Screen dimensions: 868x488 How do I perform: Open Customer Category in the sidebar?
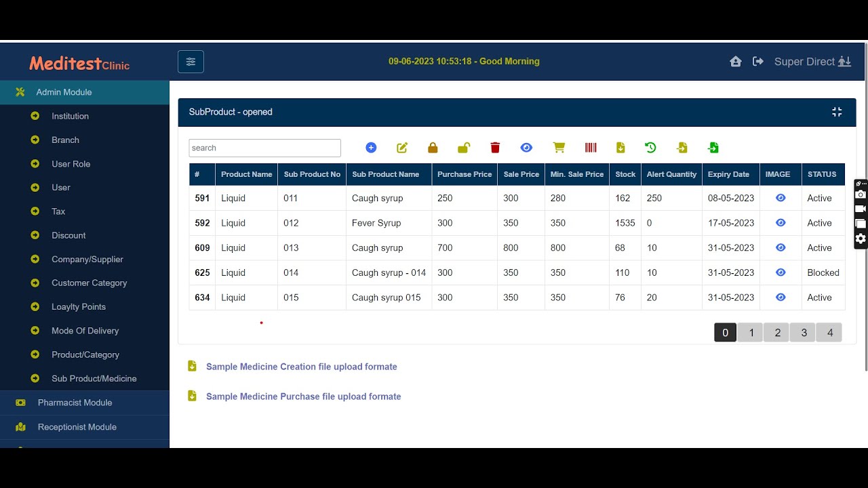(90, 283)
